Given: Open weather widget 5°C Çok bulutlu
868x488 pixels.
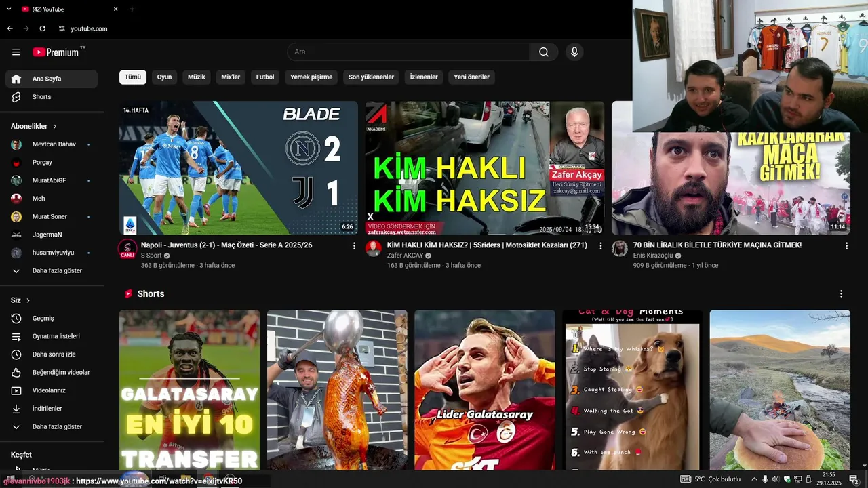Looking at the screenshot, I should click(711, 479).
